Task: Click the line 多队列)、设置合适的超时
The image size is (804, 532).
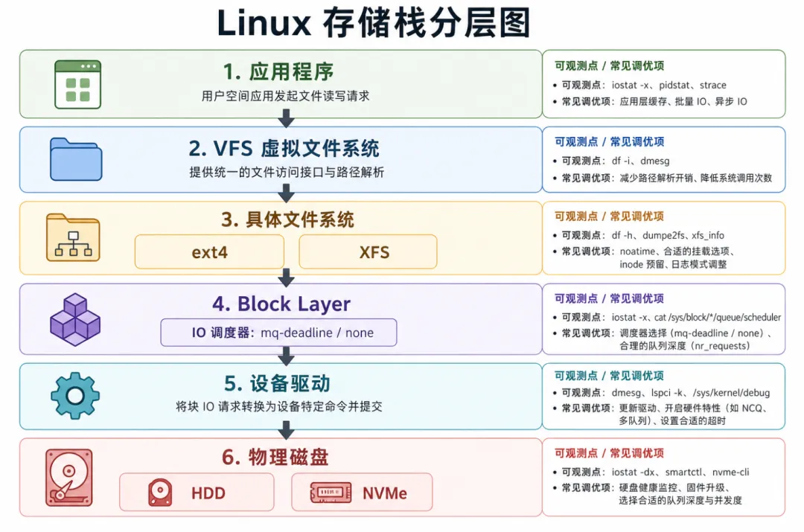Action: 672,421
